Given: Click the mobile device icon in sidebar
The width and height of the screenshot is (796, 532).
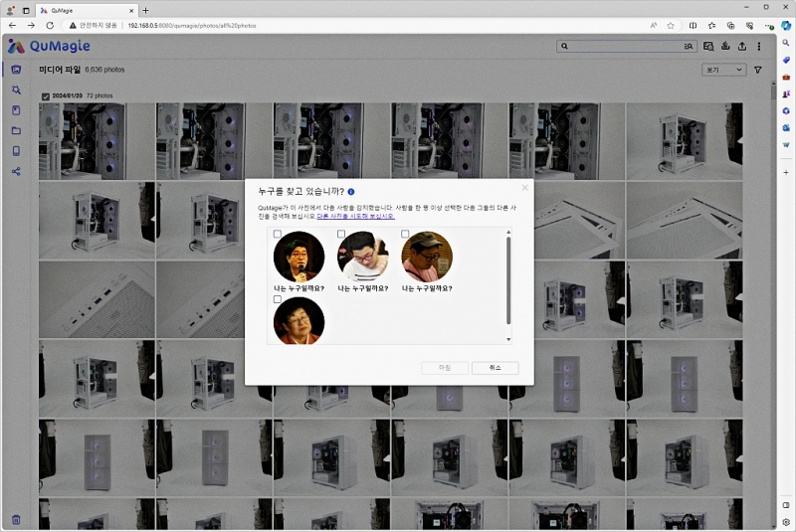Looking at the screenshot, I should coord(16,151).
